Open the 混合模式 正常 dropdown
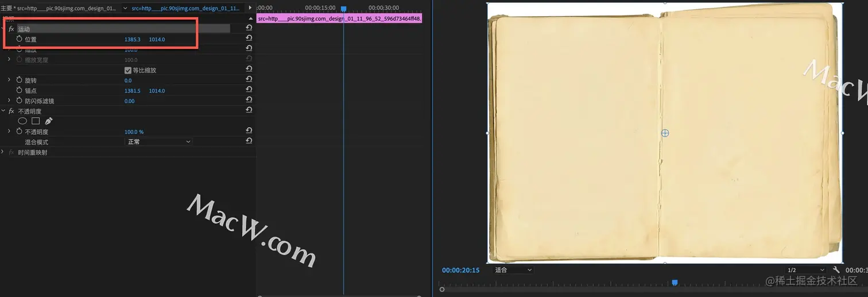Viewport: 868px width, 297px height. click(158, 141)
